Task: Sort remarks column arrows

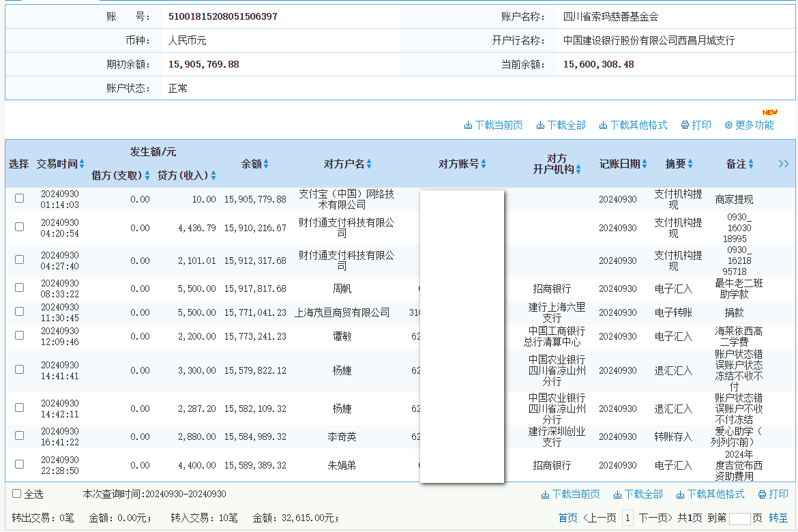Action: coord(751,164)
